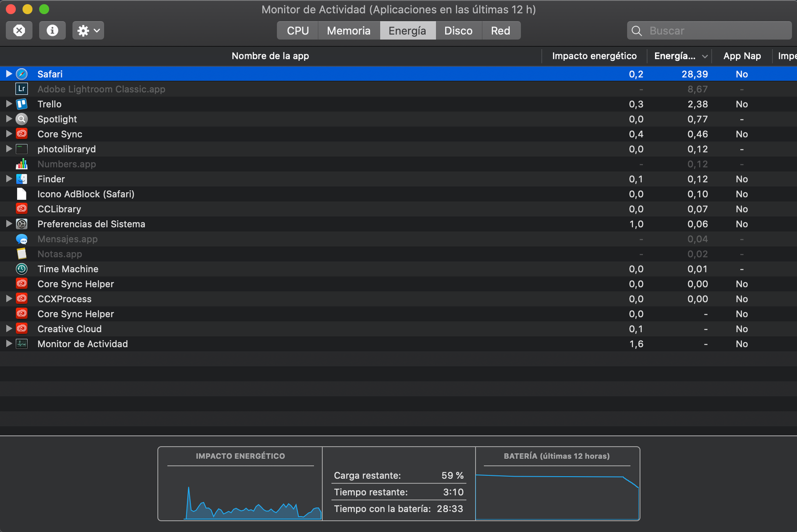The height and width of the screenshot is (532, 797).
Task: Expand Preferencias del Sistema disclosure triangle
Action: [8, 224]
